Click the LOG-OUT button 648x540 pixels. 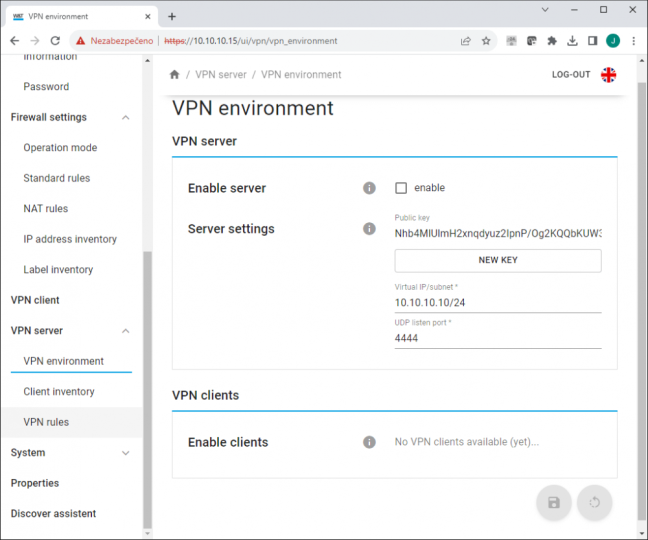[571, 75]
